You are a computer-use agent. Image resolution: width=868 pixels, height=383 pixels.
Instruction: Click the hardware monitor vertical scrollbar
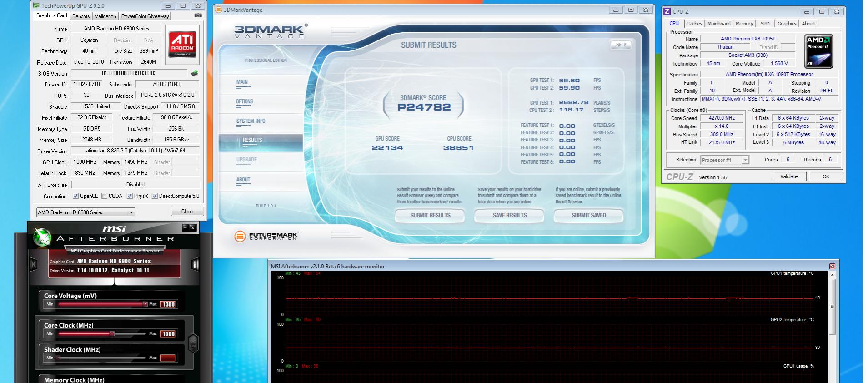tap(832, 327)
